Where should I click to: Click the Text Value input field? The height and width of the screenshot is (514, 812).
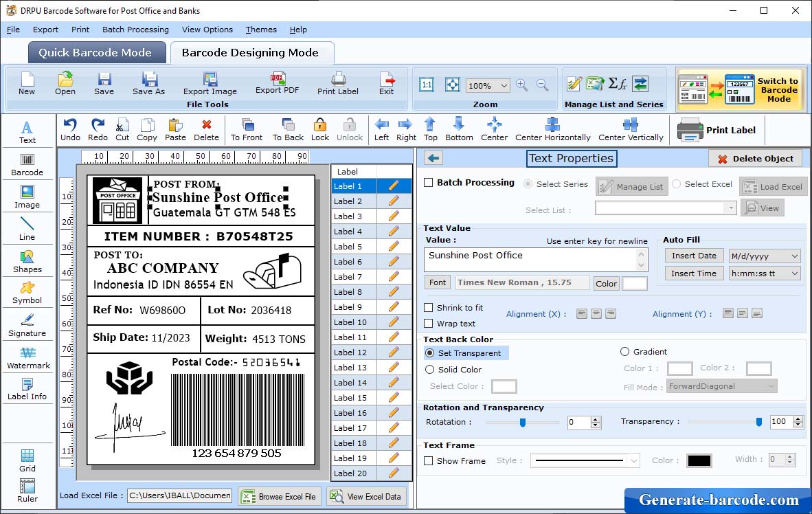535,259
